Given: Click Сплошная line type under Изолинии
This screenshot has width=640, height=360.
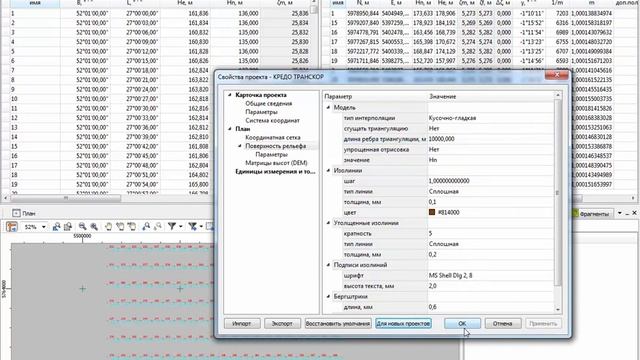Looking at the screenshot, I should click(490, 191).
